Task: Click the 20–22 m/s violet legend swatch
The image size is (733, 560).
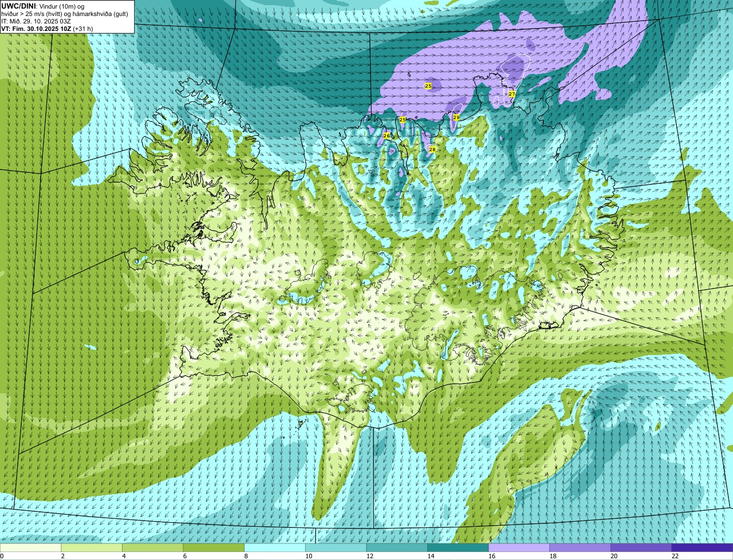Action: coord(641,548)
